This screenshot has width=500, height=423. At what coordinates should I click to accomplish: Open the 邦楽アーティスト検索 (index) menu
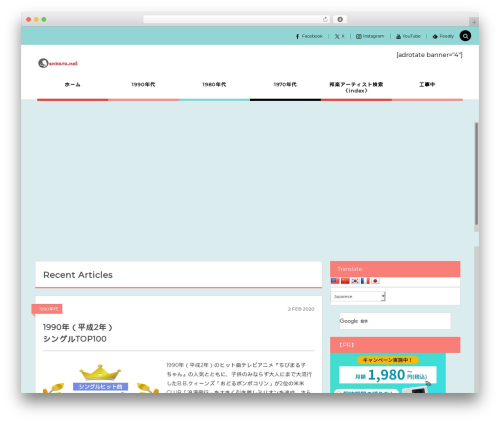(x=356, y=87)
